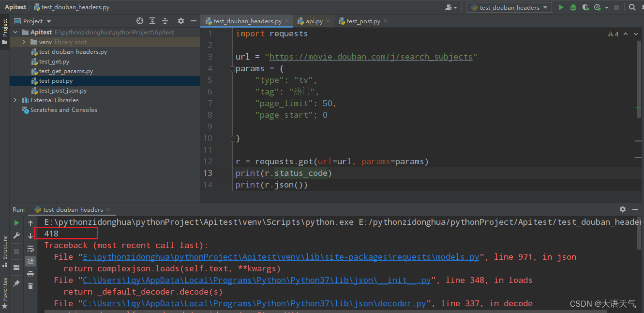Toggle the Favorites sidebar tab
The height and width of the screenshot is (313, 644).
(x=5, y=294)
